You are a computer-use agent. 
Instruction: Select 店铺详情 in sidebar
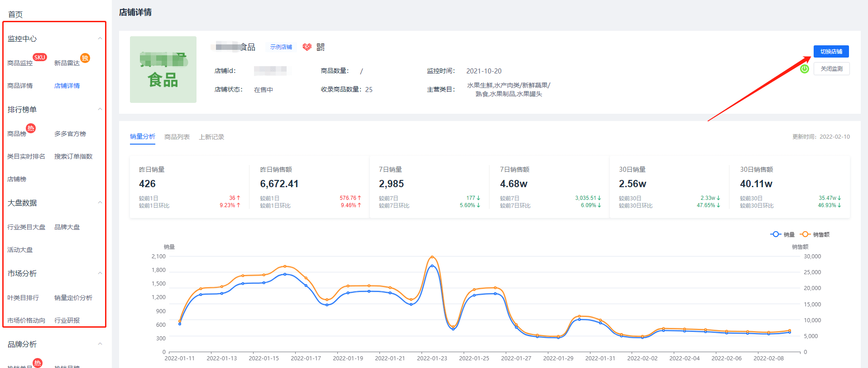click(x=67, y=86)
